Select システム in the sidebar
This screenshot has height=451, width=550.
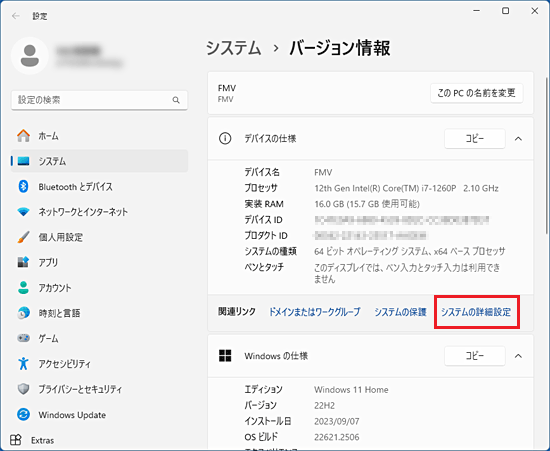click(99, 161)
